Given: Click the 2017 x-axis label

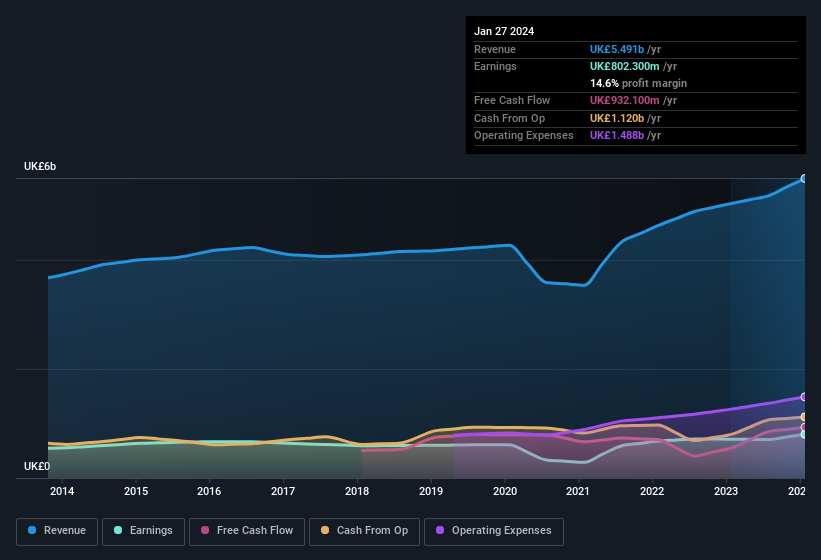Looking at the screenshot, I should pos(283,491).
